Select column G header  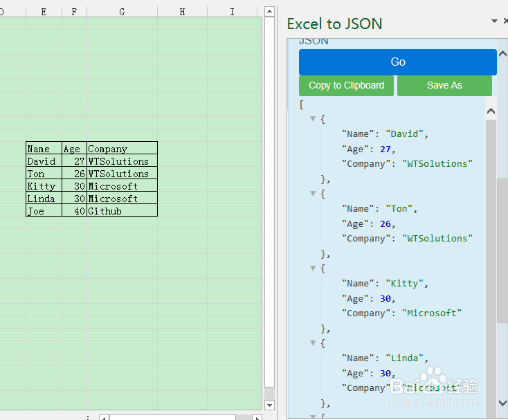point(122,12)
